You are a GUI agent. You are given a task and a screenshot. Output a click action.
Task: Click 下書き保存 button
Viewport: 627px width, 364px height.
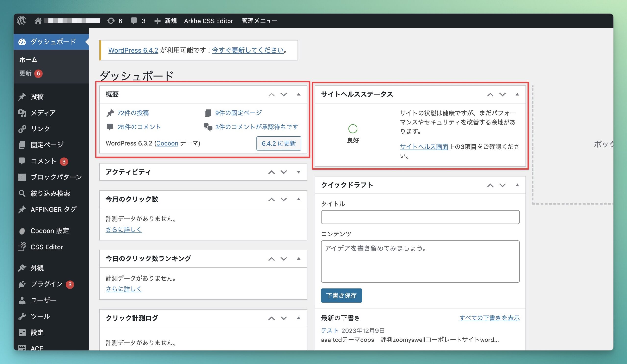(341, 295)
